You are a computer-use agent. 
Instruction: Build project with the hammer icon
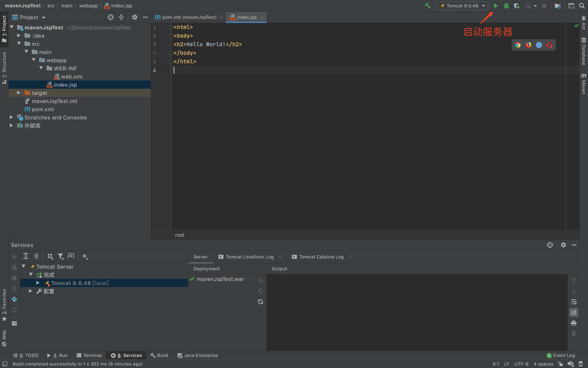pos(428,6)
